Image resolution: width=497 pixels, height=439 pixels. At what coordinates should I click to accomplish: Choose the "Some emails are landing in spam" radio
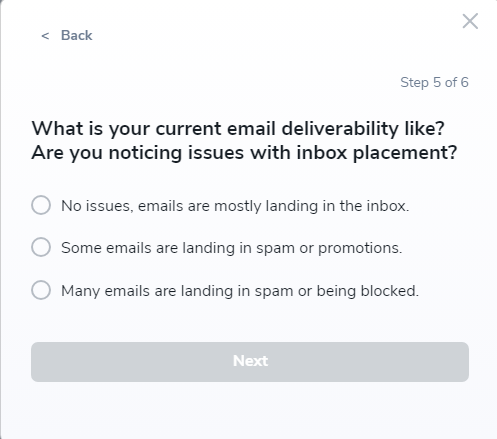[x=41, y=247]
